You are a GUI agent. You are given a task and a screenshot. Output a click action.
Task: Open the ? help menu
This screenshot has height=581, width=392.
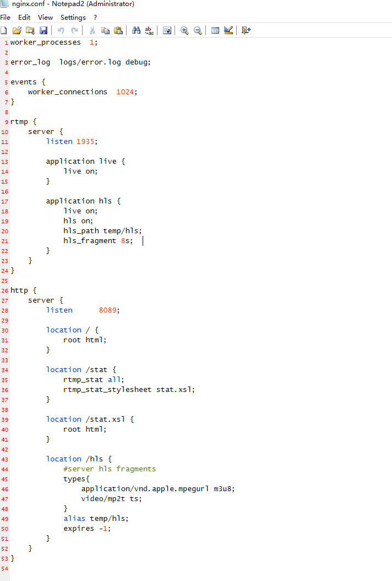pos(95,18)
